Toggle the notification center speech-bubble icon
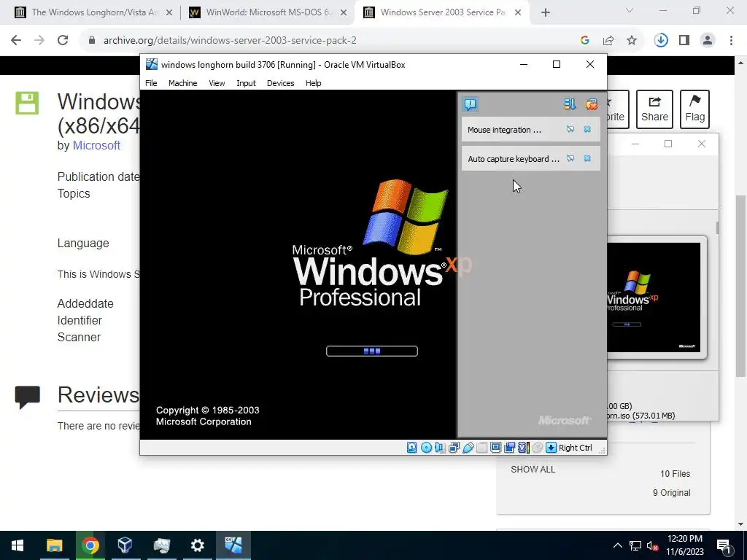Screen dimensions: 747x560 point(471,104)
